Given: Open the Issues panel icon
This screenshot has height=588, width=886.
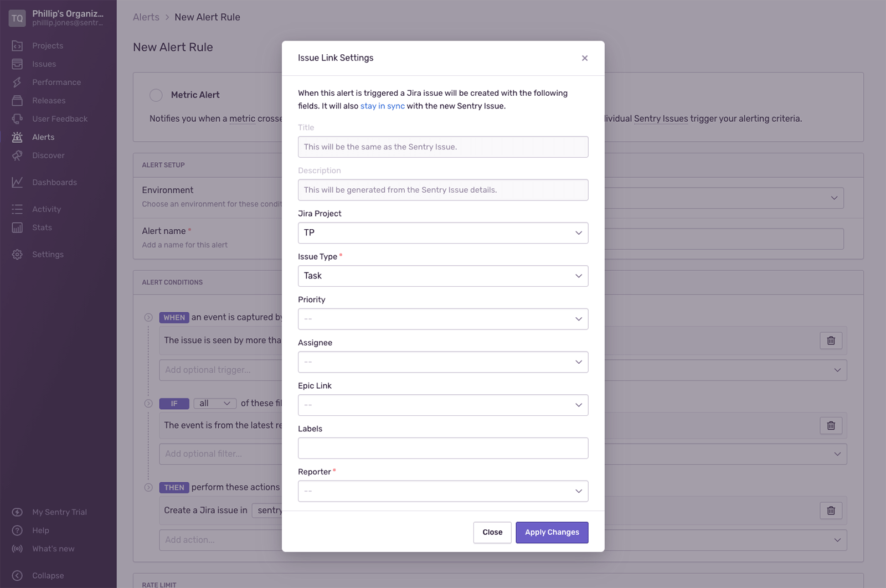Looking at the screenshot, I should point(17,64).
